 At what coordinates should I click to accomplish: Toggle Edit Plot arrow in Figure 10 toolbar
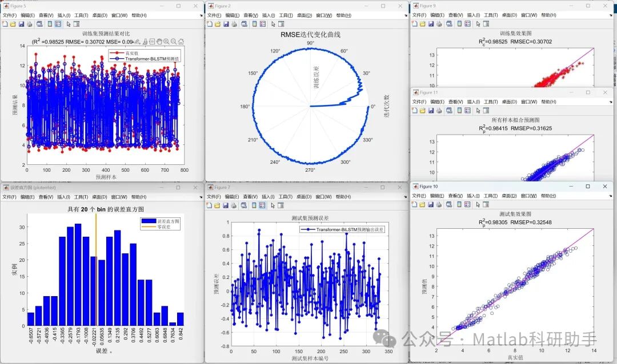pos(478,204)
